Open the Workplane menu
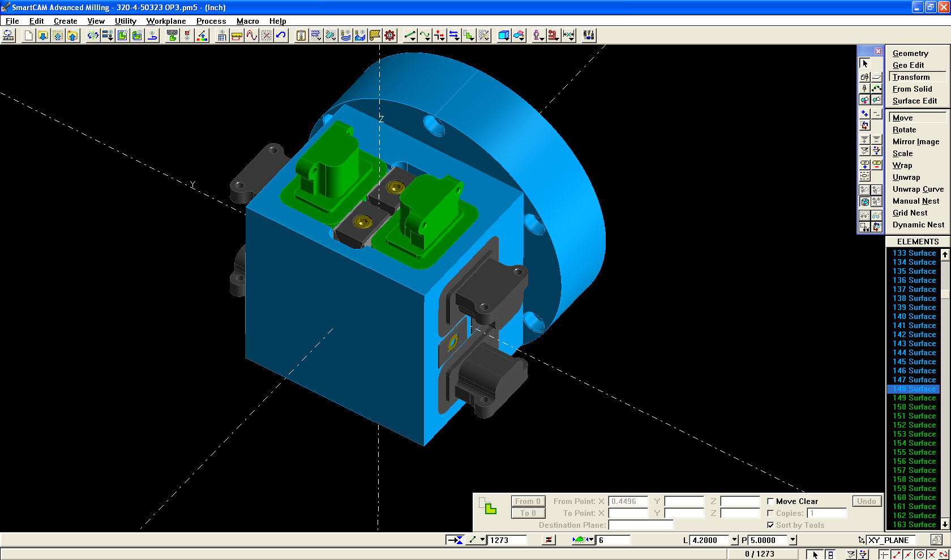This screenshot has height=560, width=951. click(x=166, y=21)
